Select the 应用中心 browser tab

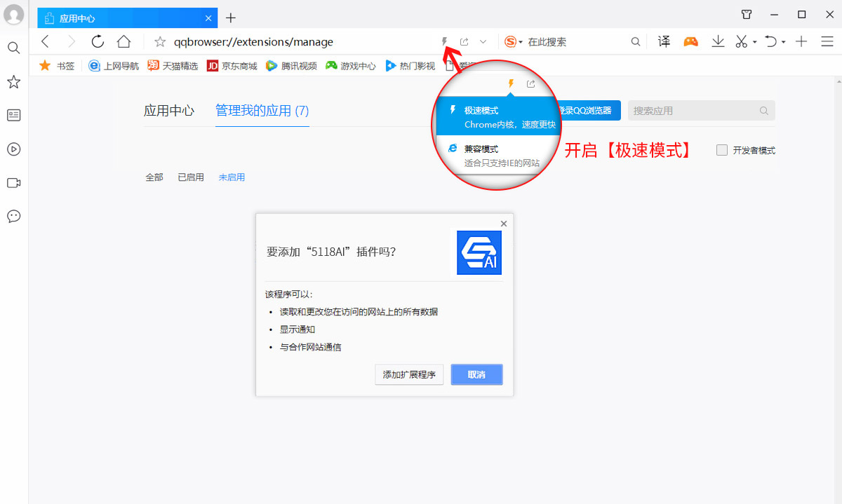128,18
